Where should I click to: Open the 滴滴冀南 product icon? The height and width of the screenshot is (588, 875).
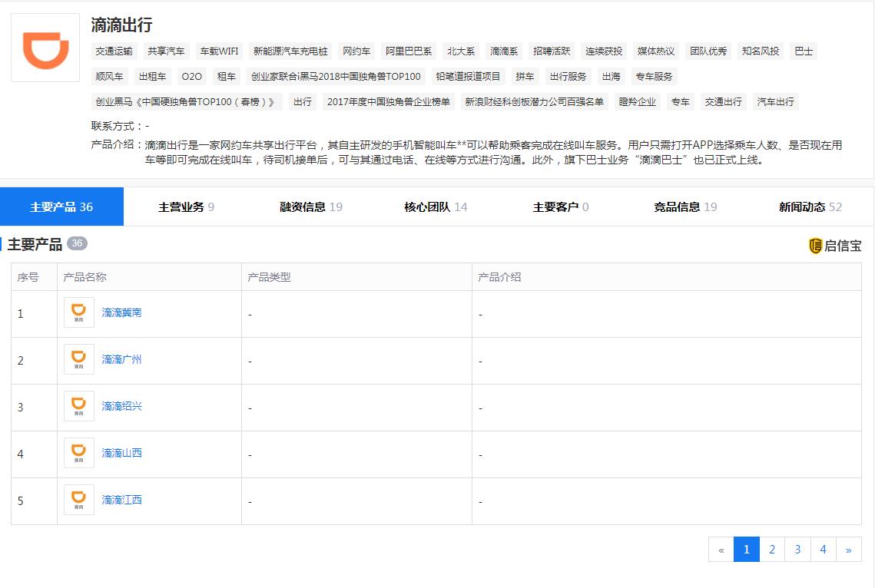pos(78,312)
